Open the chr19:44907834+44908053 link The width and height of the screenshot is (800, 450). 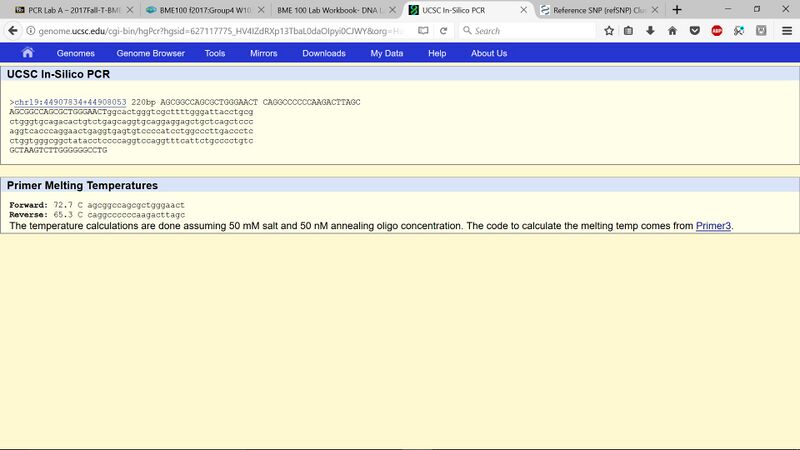[70, 102]
